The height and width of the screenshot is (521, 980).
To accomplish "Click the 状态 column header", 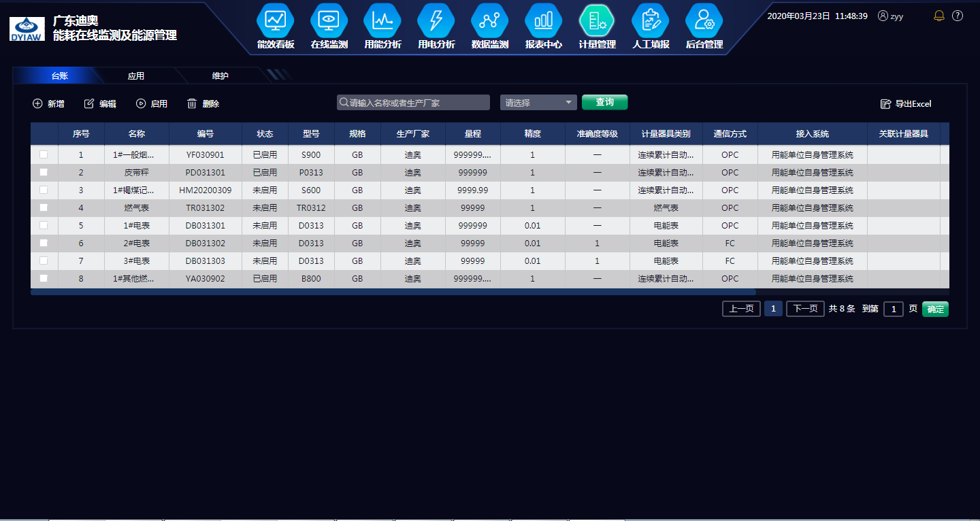I will [265, 134].
